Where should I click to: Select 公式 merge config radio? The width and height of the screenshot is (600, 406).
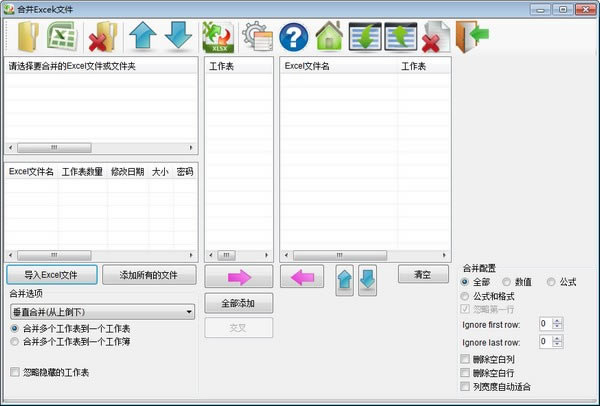pyautogui.click(x=551, y=282)
